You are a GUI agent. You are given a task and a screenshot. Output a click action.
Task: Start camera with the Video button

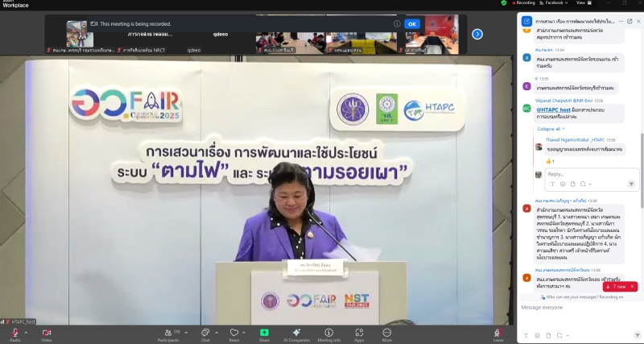(x=47, y=334)
